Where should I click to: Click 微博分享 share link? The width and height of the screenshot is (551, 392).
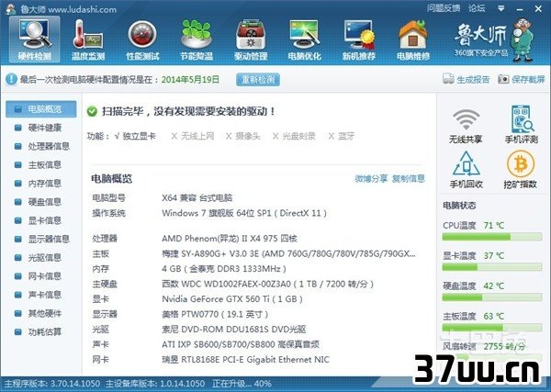[371, 179]
